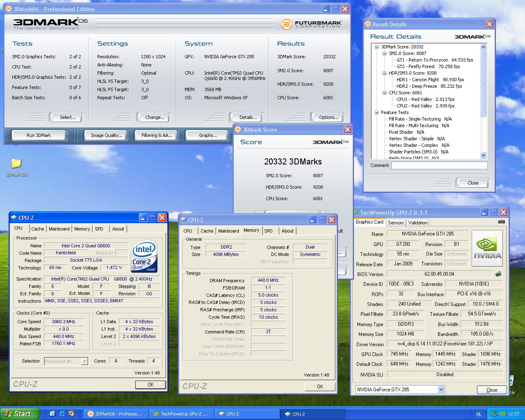
Task: Click the Filtering & AA... button
Action: pos(157,135)
